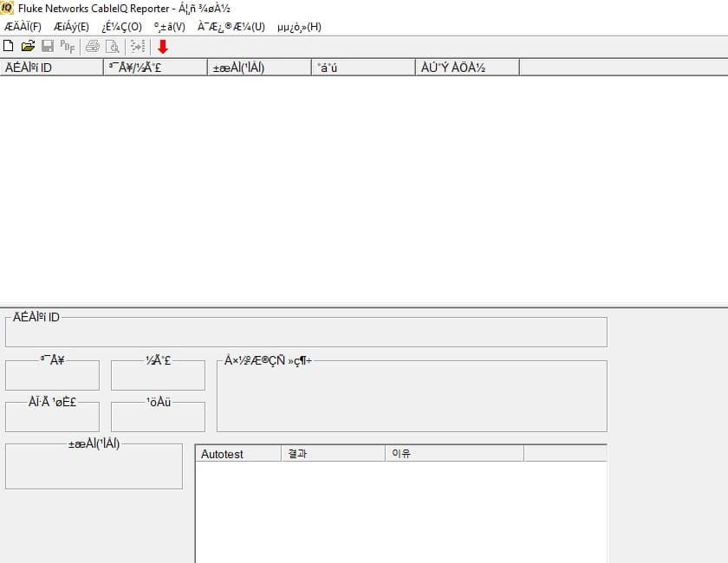Click the fifth top column header
Image resolution: width=728 pixels, height=563 pixels.
tap(467, 68)
